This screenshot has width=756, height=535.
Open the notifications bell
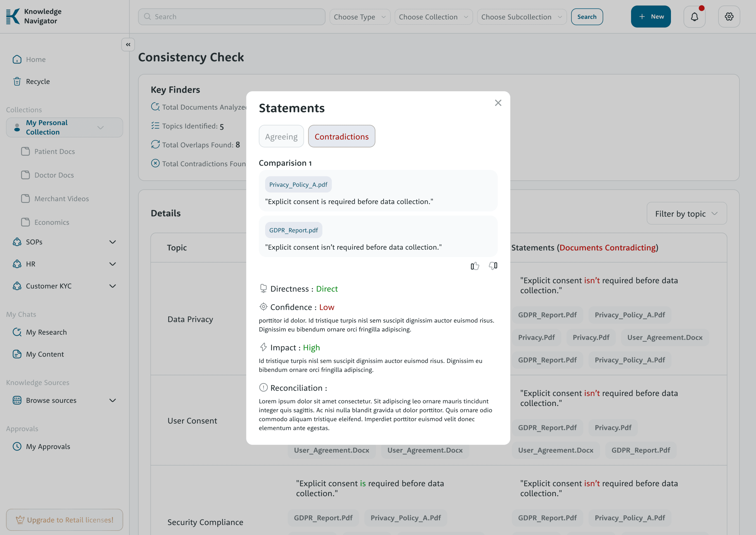point(694,17)
